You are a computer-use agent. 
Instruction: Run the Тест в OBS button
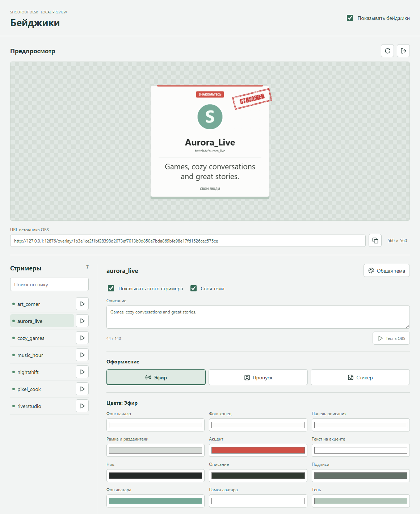391,338
